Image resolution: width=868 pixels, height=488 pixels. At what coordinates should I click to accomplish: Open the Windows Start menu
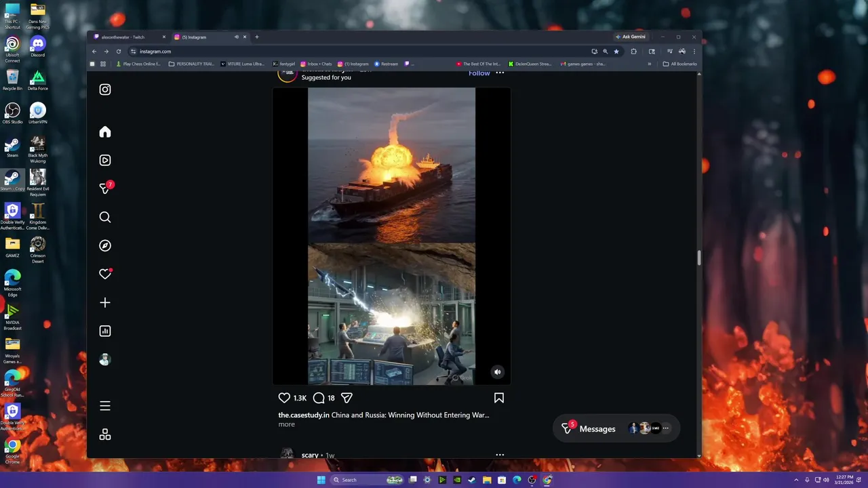click(x=321, y=480)
